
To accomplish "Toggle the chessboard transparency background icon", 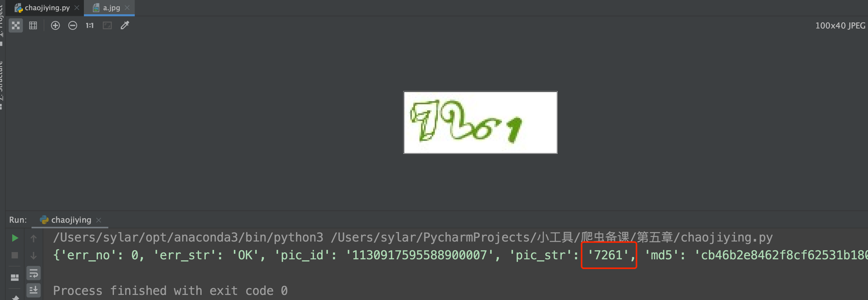I will [16, 26].
